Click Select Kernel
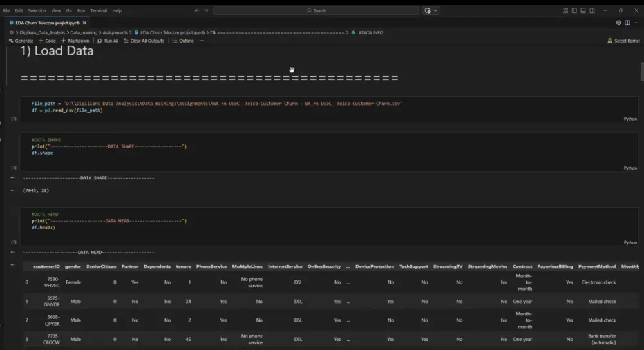The height and width of the screenshot is (350, 644). point(623,41)
